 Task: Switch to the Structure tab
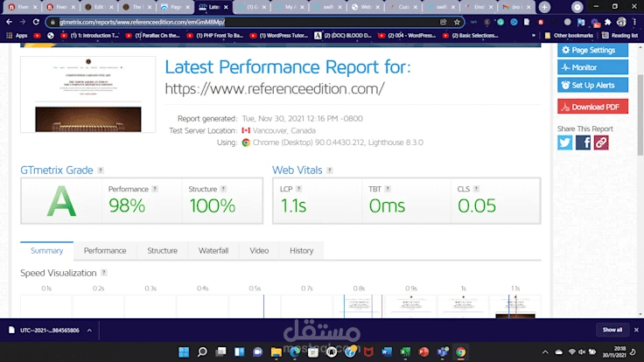point(162,251)
